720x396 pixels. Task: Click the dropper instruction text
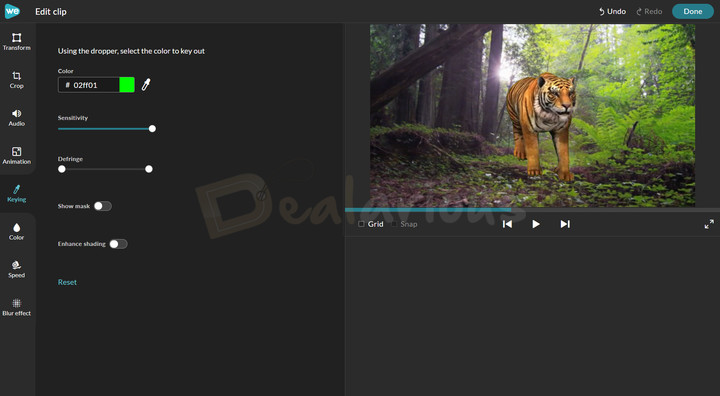pyautogui.click(x=131, y=51)
